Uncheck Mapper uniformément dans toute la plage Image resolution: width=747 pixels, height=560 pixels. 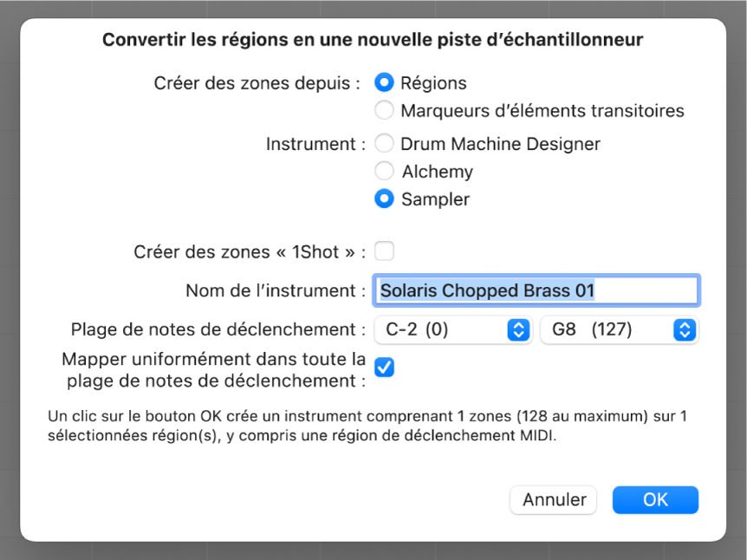tap(384, 367)
